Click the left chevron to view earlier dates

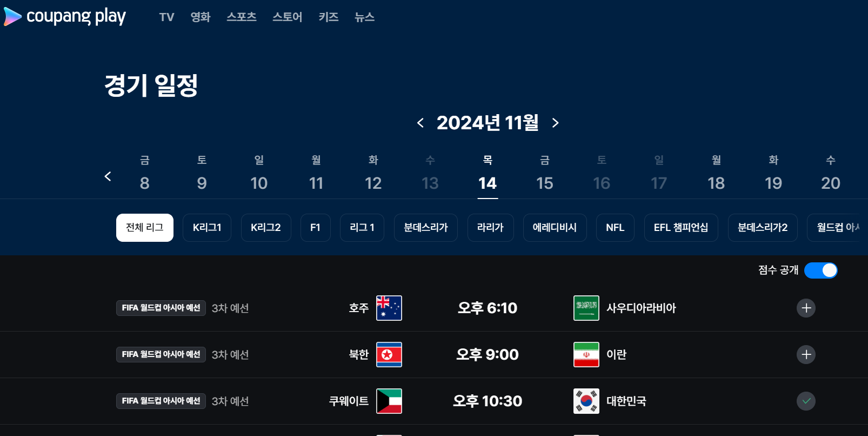(x=108, y=176)
